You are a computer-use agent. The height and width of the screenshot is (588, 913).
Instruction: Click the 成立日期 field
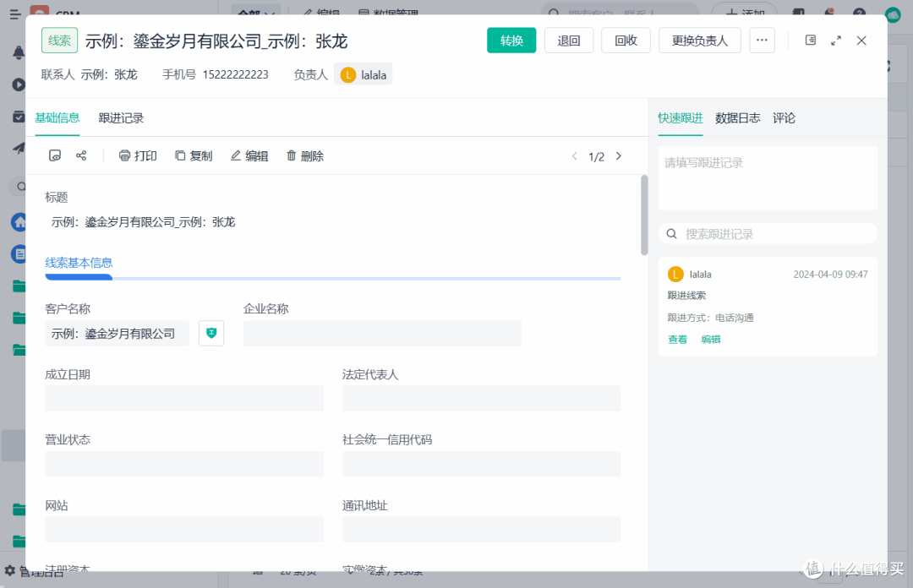point(184,399)
